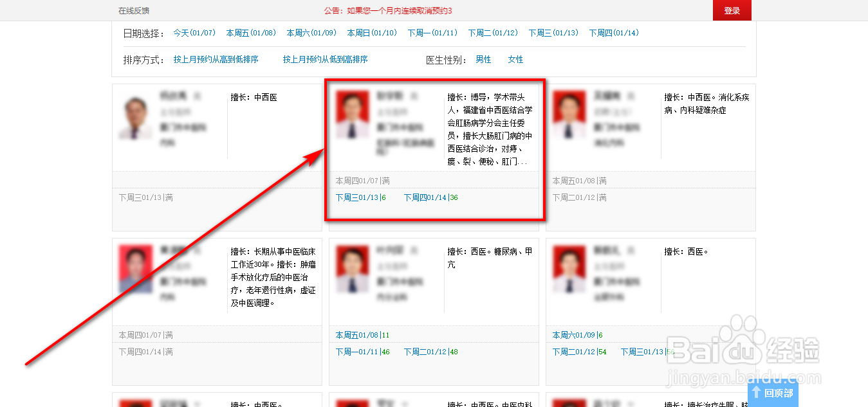This screenshot has width=868, height=407.
Task: Filter doctors by 女性 gender
Action: point(515,59)
